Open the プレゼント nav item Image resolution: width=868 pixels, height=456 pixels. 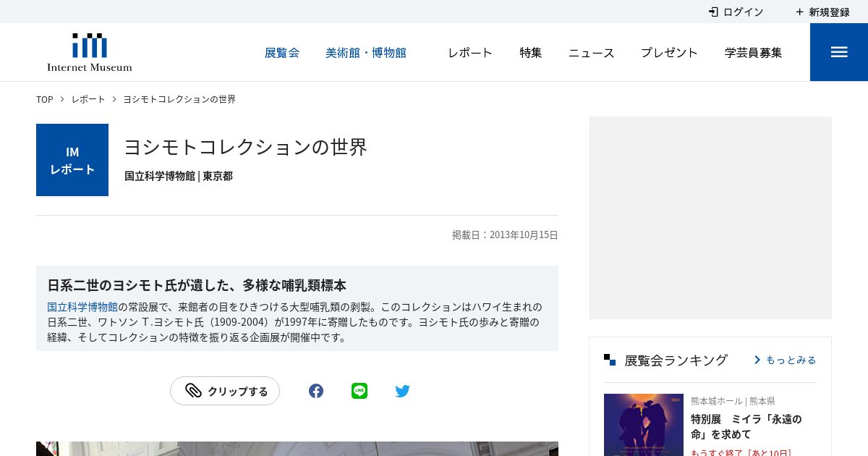point(670,52)
